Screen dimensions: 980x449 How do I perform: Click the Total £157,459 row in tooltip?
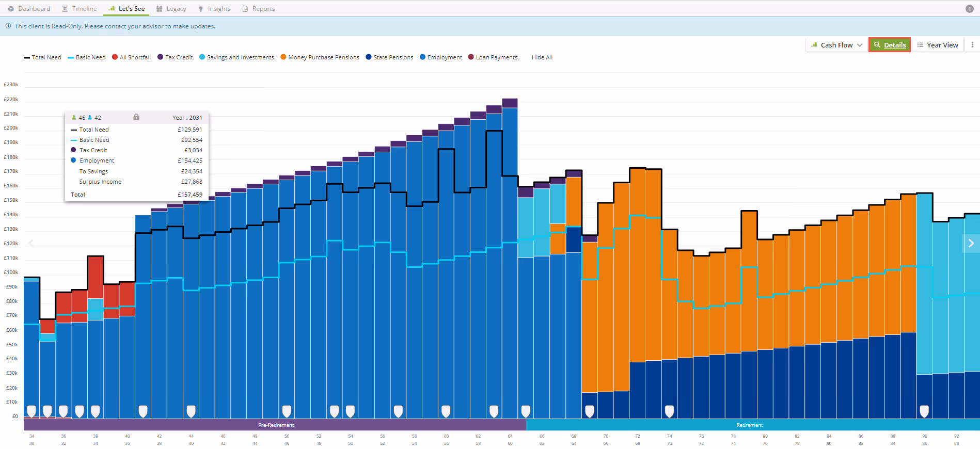pos(136,195)
